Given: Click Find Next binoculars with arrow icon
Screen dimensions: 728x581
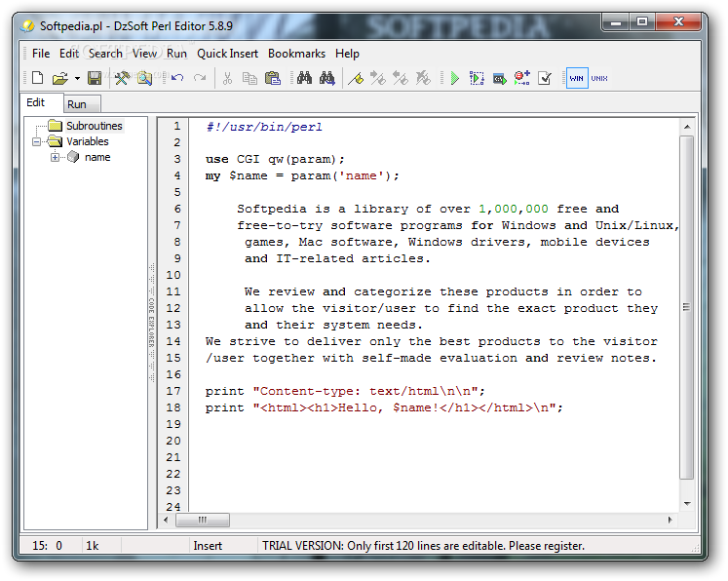Looking at the screenshot, I should click(327, 78).
